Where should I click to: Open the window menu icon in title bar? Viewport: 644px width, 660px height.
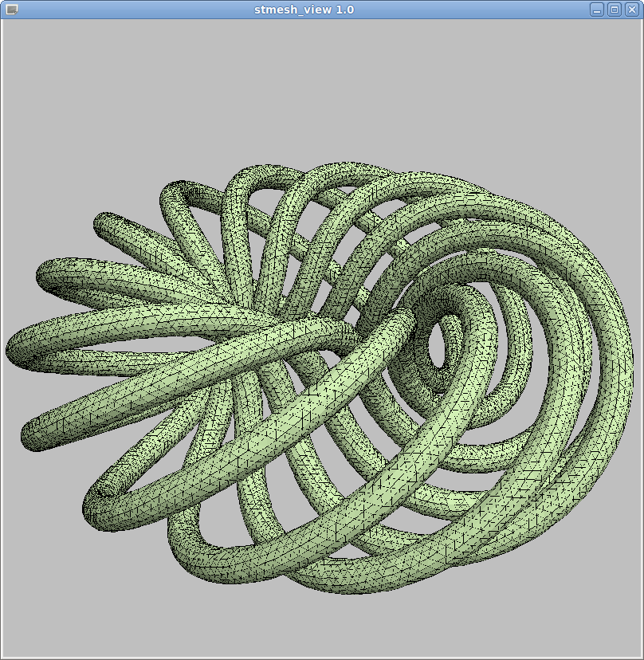coord(11,10)
